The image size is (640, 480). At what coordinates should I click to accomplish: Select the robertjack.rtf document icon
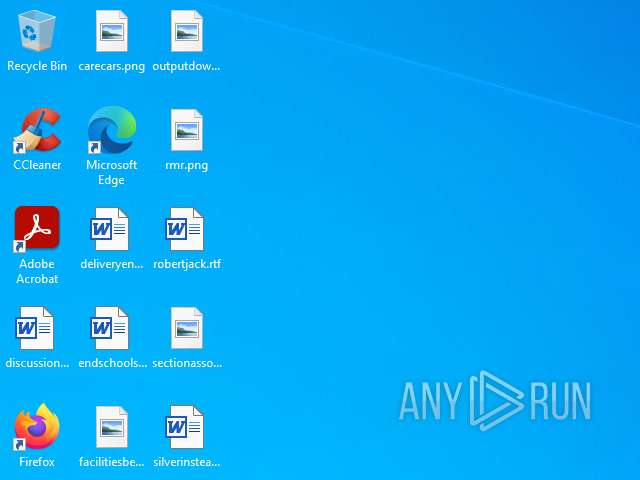[184, 229]
